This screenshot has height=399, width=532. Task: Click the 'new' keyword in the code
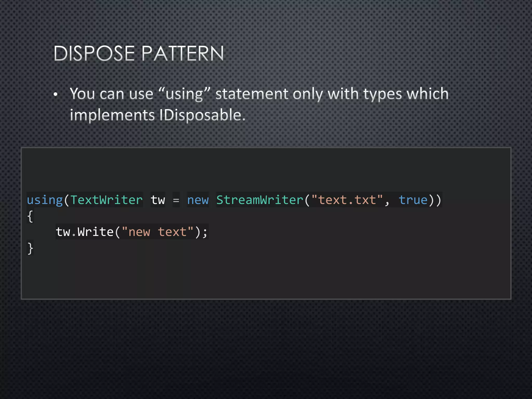pyautogui.click(x=198, y=200)
